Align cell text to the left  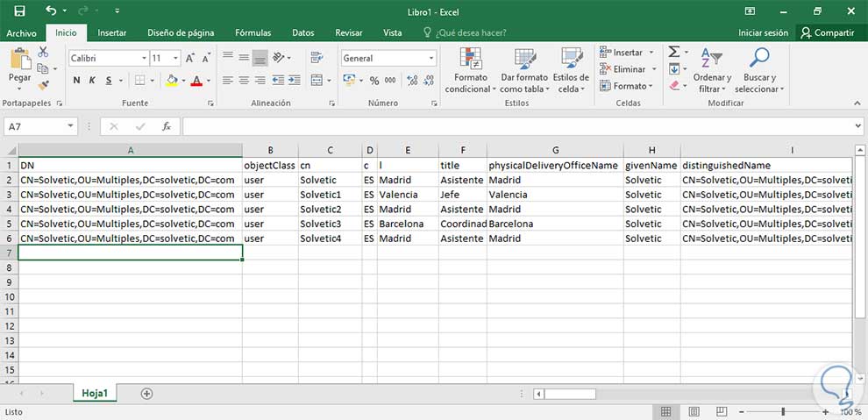click(x=227, y=81)
